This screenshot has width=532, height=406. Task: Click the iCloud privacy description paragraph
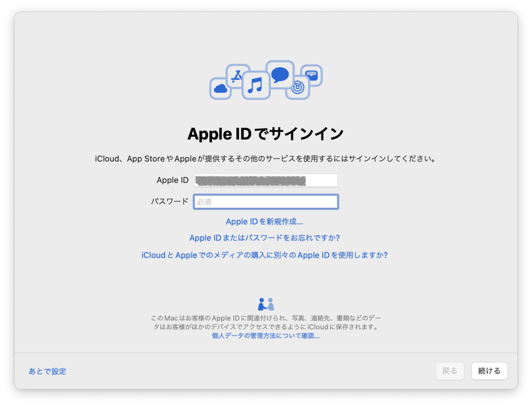tap(266, 322)
